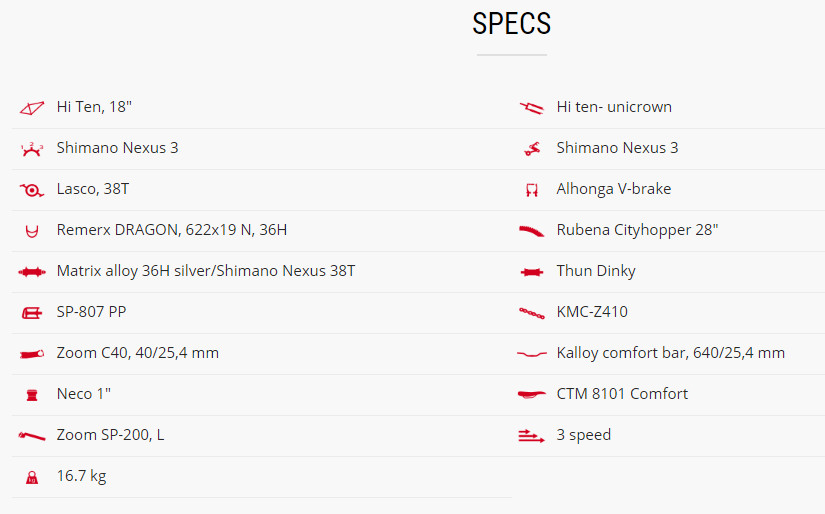Click the tire icon beside Rubena Cityhopper
825x514 pixels.
531,231
